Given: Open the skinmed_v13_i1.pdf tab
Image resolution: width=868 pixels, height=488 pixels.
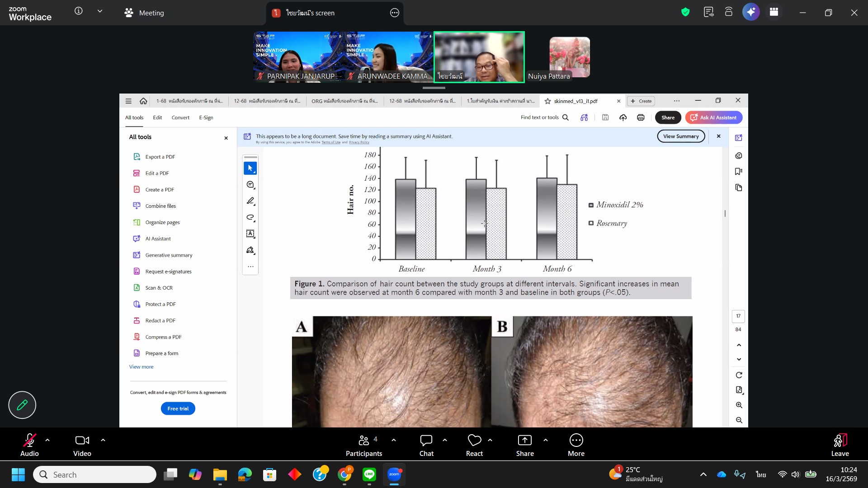Looking at the screenshot, I should pyautogui.click(x=576, y=101).
